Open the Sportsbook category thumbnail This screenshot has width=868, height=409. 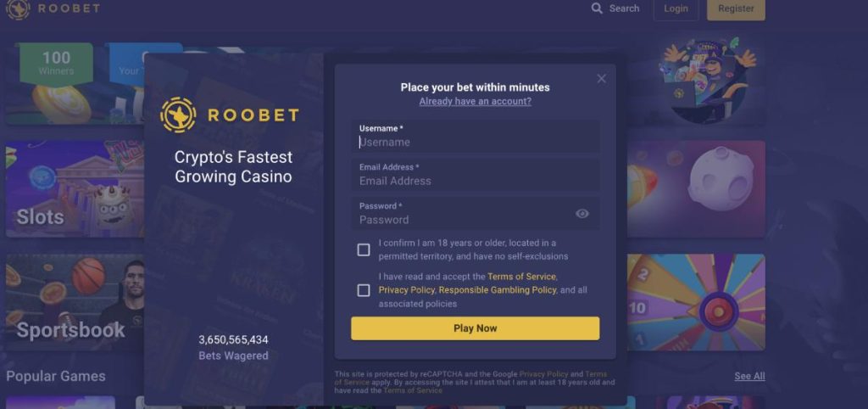click(x=75, y=302)
